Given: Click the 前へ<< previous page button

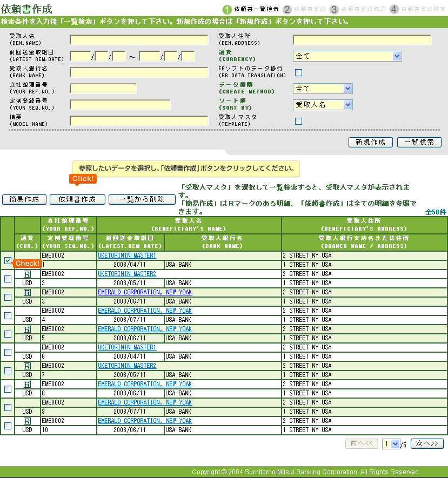Looking at the screenshot, I should [362, 443].
